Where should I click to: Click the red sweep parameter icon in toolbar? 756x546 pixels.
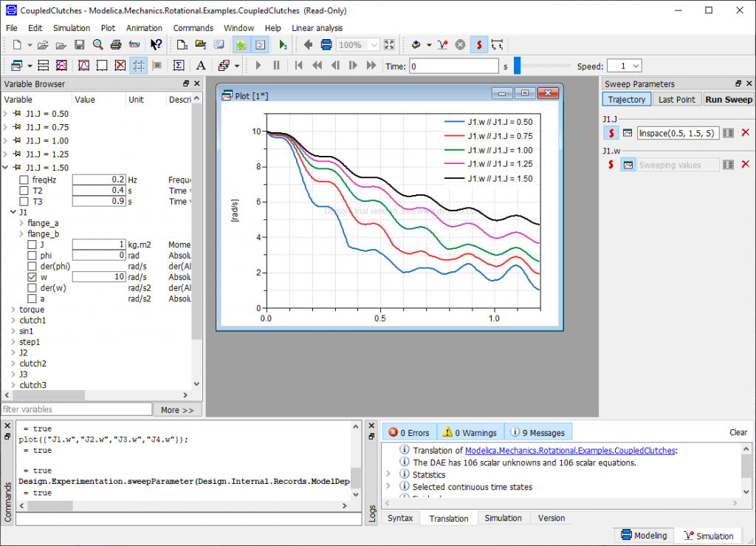(x=478, y=45)
